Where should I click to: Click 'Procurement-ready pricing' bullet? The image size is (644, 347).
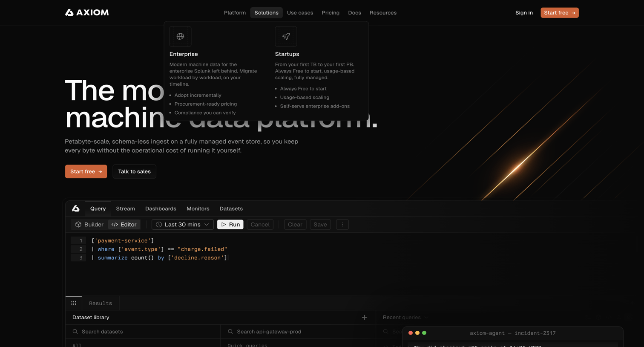205,104
